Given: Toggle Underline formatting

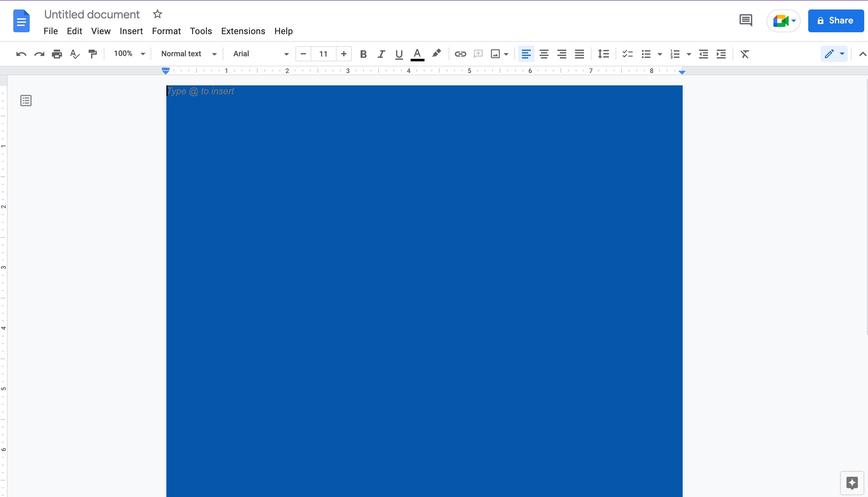Looking at the screenshot, I should (399, 54).
